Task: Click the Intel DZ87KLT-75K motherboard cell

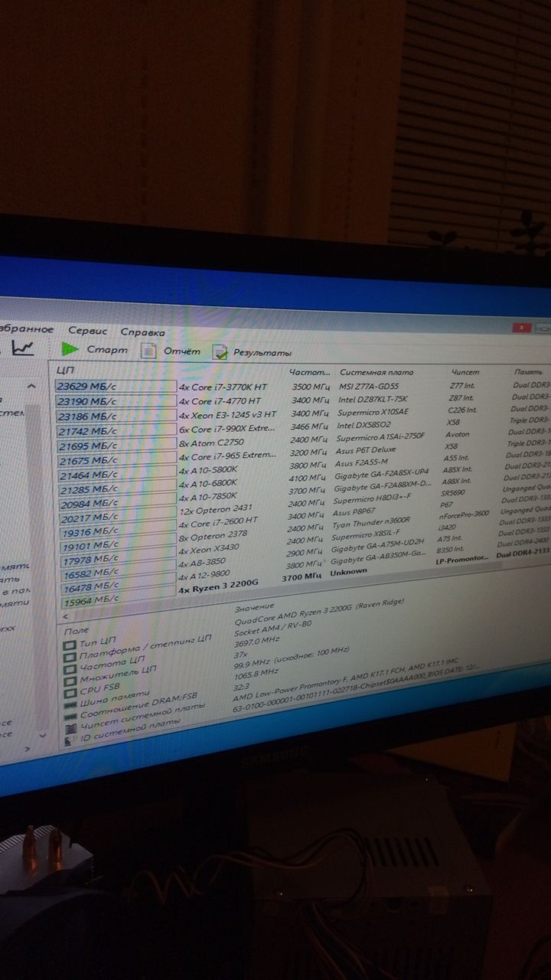Action: [x=373, y=400]
